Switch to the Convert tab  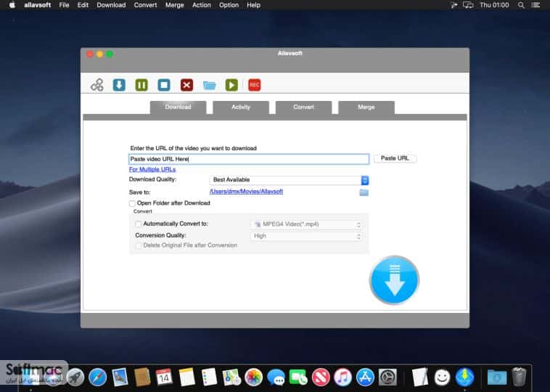(304, 107)
